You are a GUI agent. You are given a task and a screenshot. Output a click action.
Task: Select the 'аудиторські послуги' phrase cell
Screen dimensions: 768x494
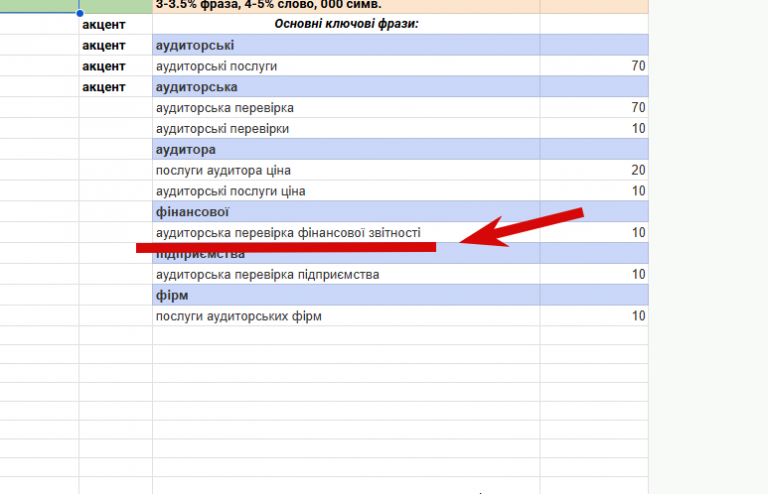pyautogui.click(x=346, y=66)
